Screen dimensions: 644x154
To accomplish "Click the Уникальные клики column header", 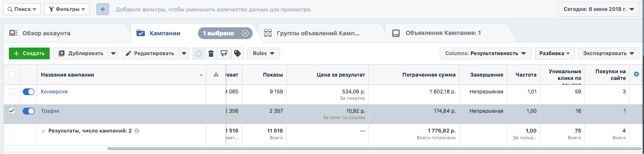I will pyautogui.click(x=563, y=74).
